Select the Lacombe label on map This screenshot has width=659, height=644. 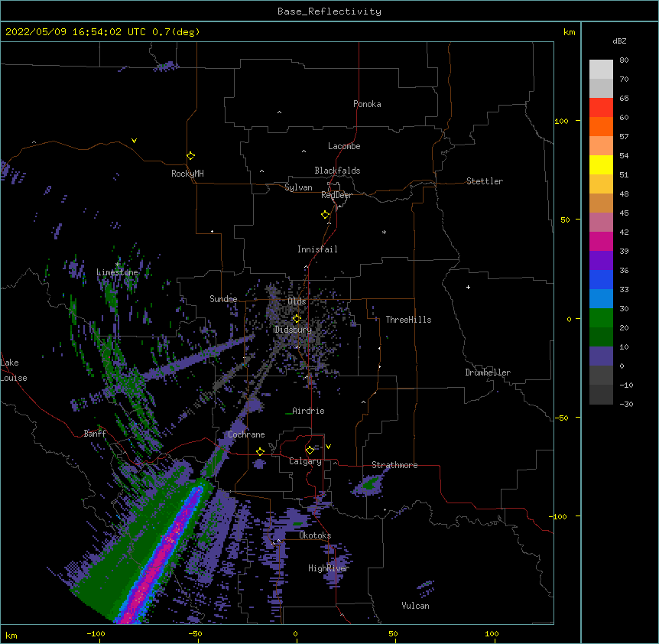coord(344,146)
